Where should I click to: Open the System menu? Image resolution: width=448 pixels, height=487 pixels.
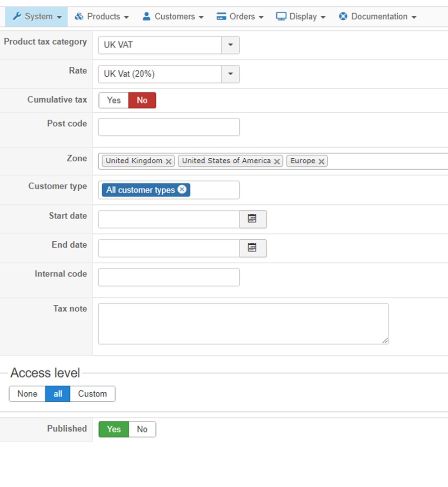point(37,17)
